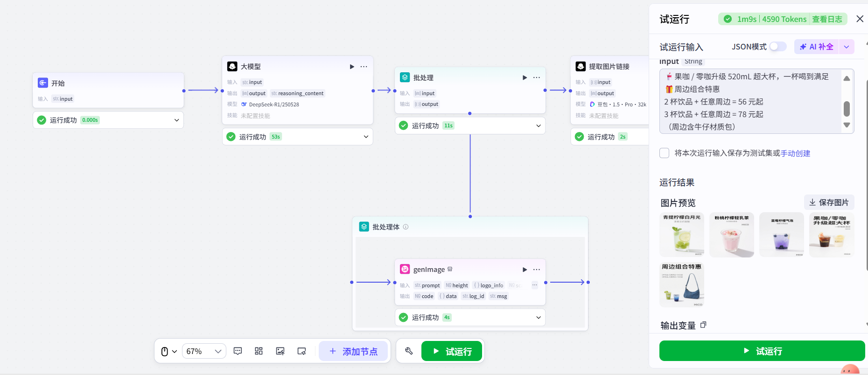
Task: Click the auto-layout grid icon
Action: tap(259, 351)
